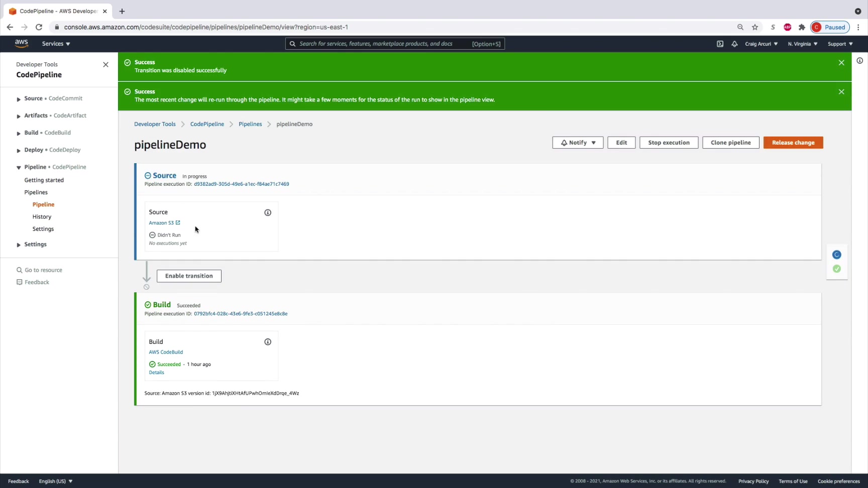Open Cookie preferences in the footer
The height and width of the screenshot is (488, 868).
839,481
